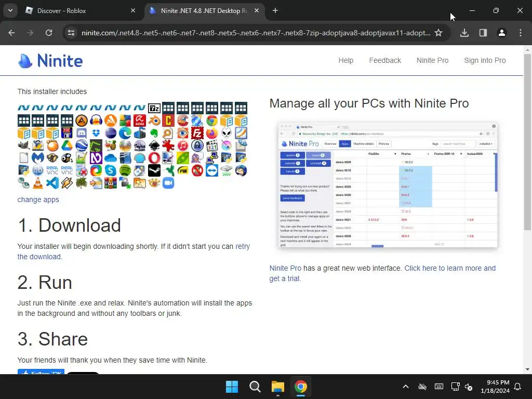Open the Chrome profile menu
The width and height of the screenshot is (532, 399).
coord(502,33)
